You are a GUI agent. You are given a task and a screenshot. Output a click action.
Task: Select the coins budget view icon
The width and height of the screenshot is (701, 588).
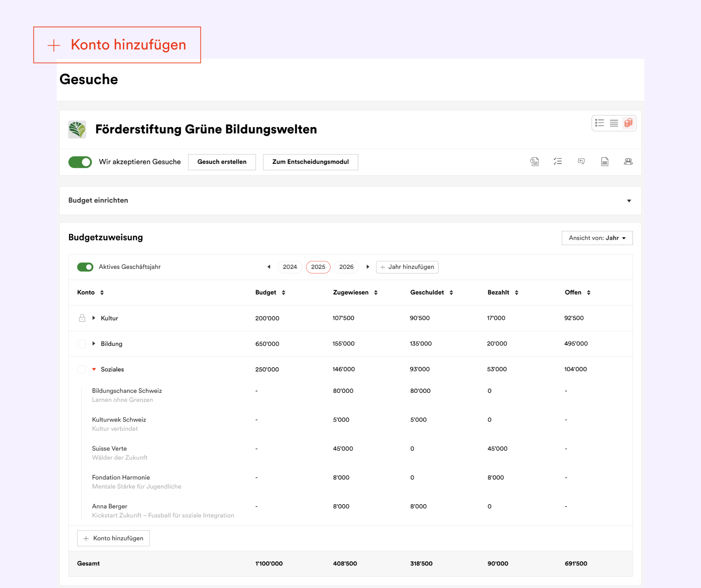coord(628,123)
